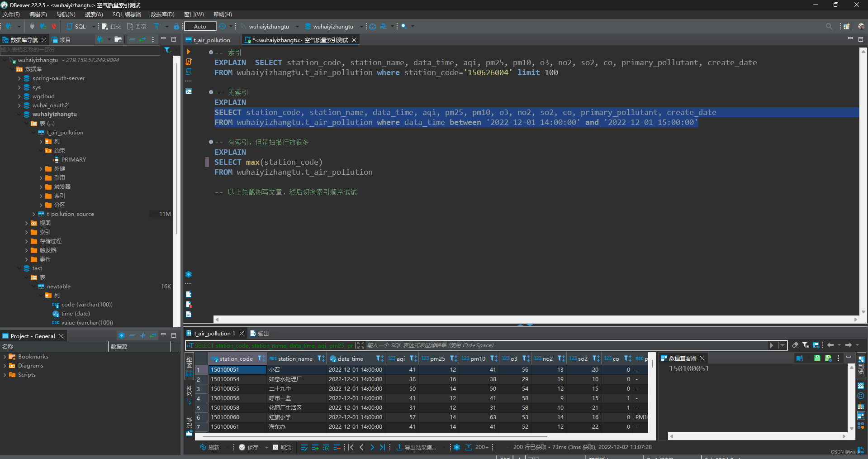Click the dashboard gauge icon in the toolbar

(x=373, y=26)
